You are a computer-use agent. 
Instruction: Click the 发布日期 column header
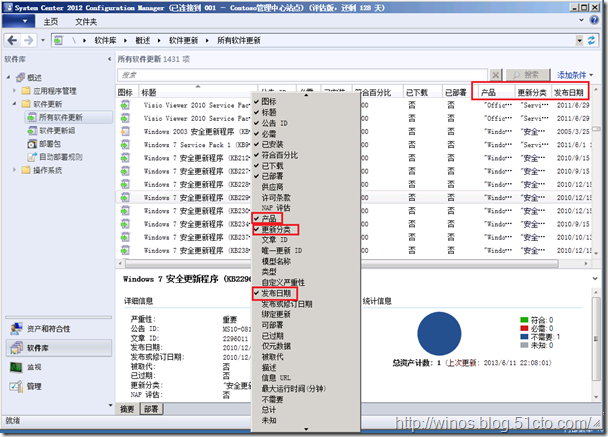(570, 92)
